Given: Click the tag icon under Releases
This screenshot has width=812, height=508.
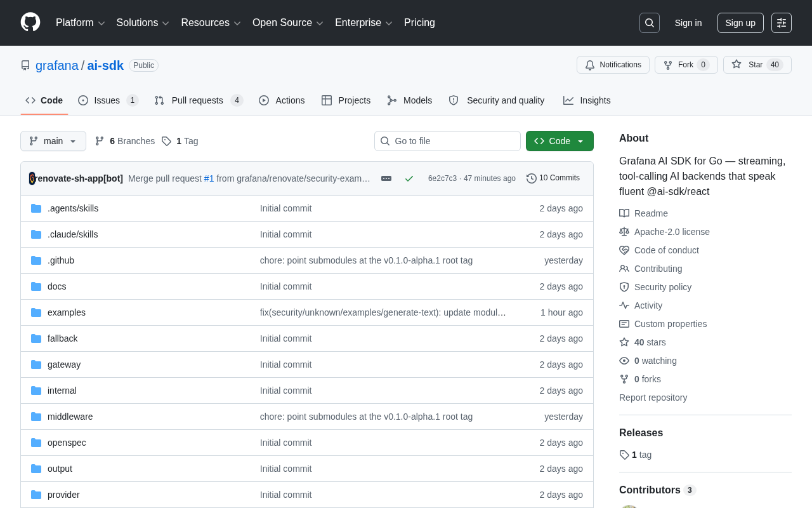Looking at the screenshot, I should point(624,455).
